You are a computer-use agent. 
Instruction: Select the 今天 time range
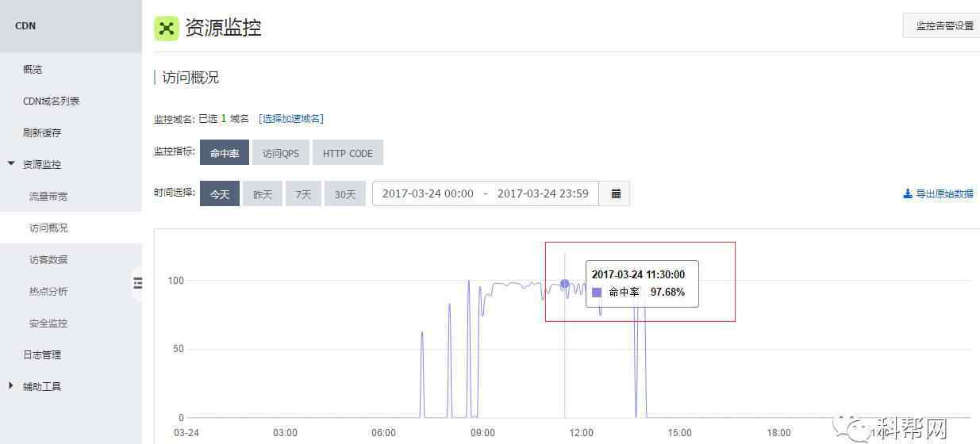coord(220,193)
